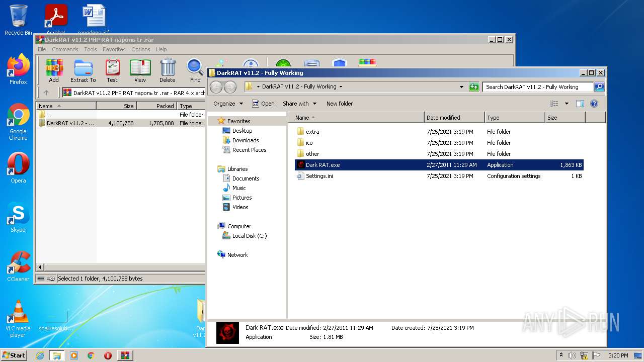
Task: Select Pictures library
Action: 242,198
